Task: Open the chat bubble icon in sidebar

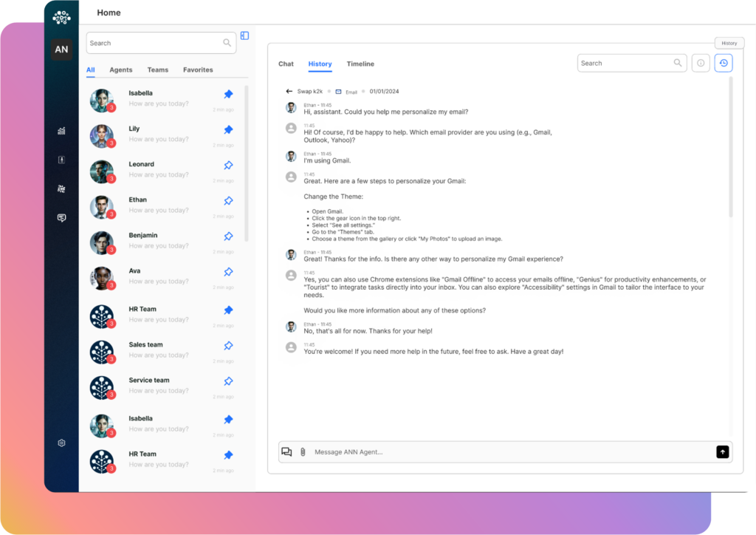Action: point(61,218)
